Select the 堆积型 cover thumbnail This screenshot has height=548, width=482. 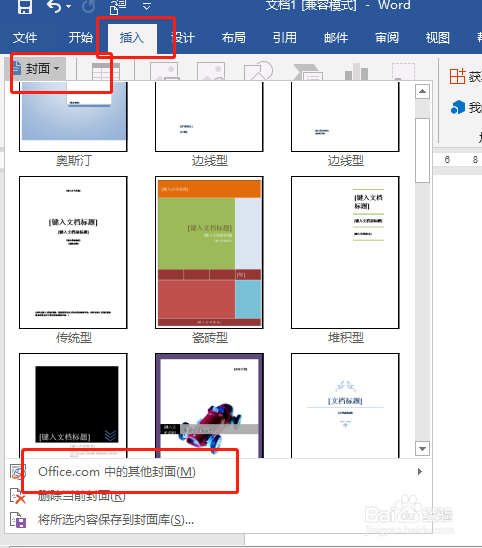345,252
